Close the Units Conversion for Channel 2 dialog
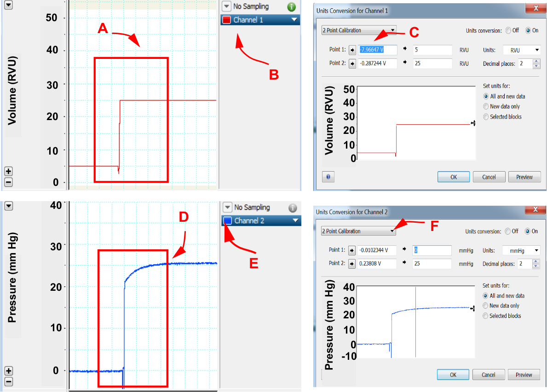This screenshot has width=547, height=392. tap(535, 209)
